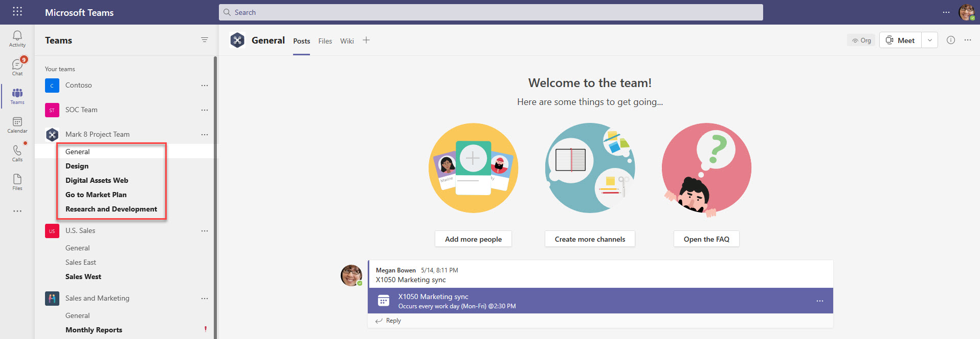Viewport: 980px width, 339px height.
Task: Open Chat with 9 unread messages
Action: point(17,67)
